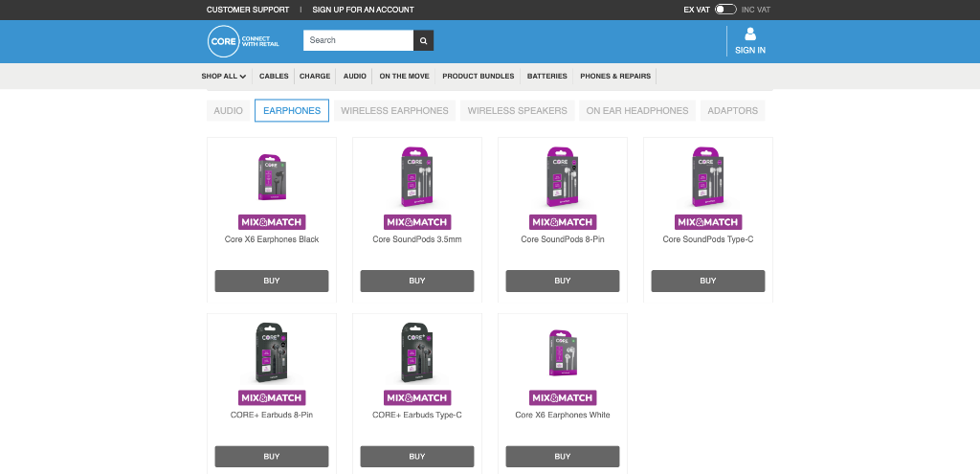Click the 'Core SoundPods 8-Pin' title
The image size is (980, 474).
tap(563, 239)
